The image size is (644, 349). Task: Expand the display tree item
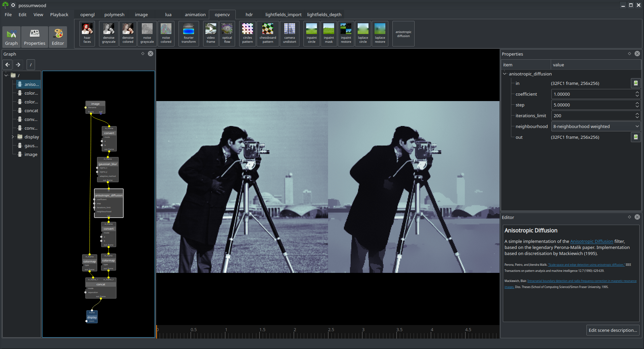[x=13, y=137]
